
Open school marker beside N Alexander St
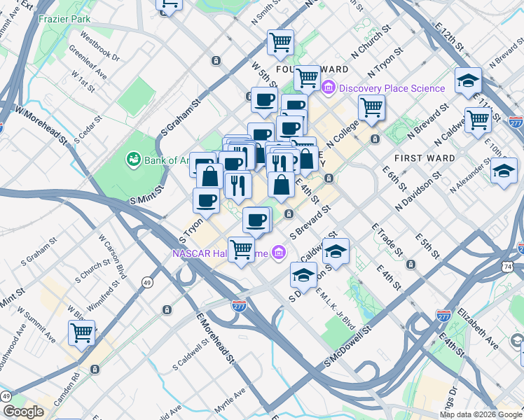pos(504,173)
